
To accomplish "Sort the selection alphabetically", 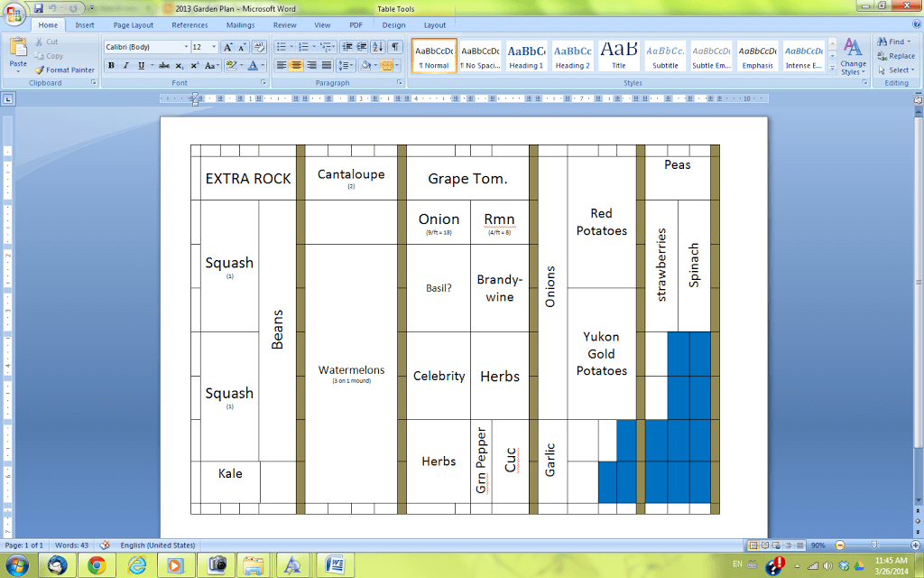I will pos(378,47).
